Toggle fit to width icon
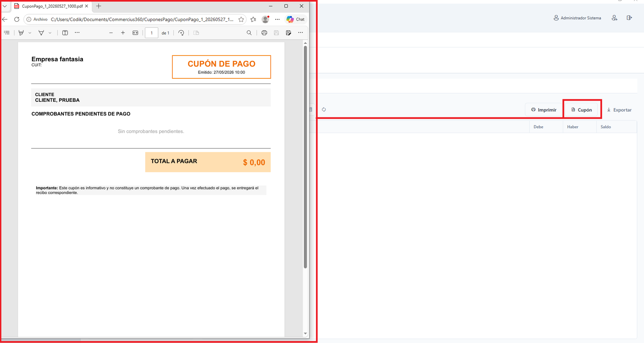 pos(135,33)
